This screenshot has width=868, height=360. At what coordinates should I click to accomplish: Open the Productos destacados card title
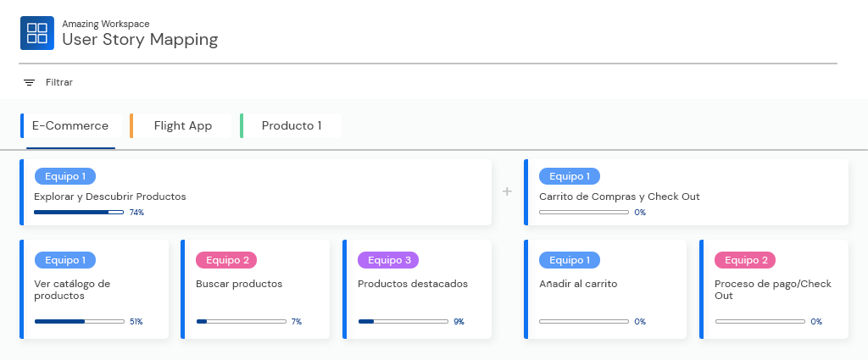click(413, 285)
